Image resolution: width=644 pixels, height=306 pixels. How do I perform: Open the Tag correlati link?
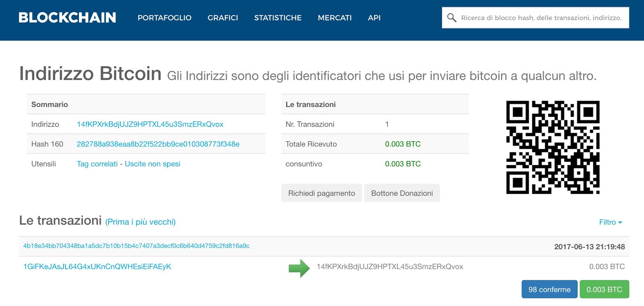point(97,164)
